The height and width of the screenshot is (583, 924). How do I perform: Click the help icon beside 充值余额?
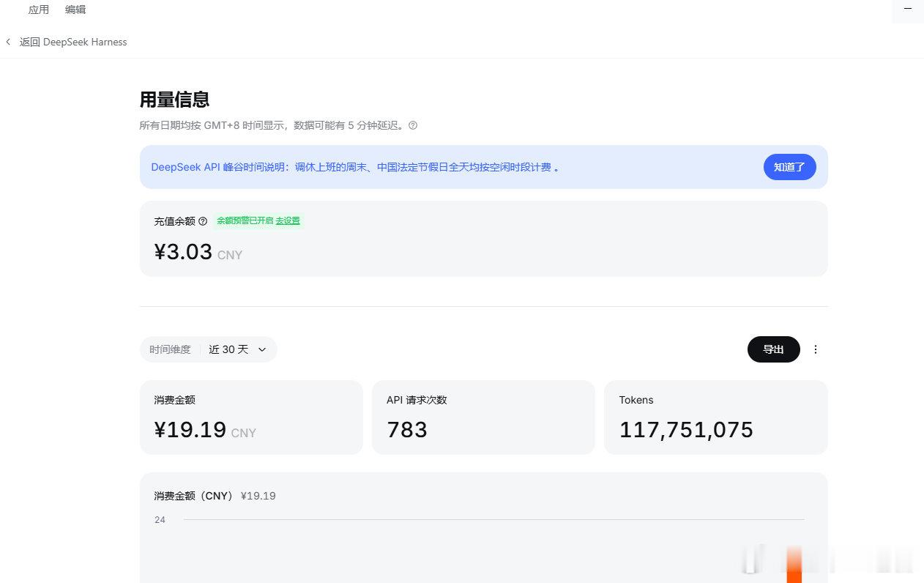pos(203,221)
